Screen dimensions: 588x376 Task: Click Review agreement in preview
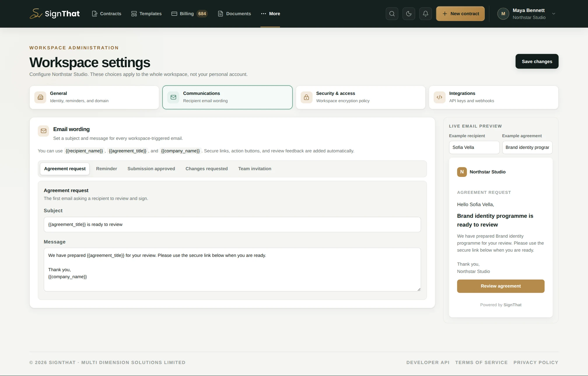pos(501,286)
